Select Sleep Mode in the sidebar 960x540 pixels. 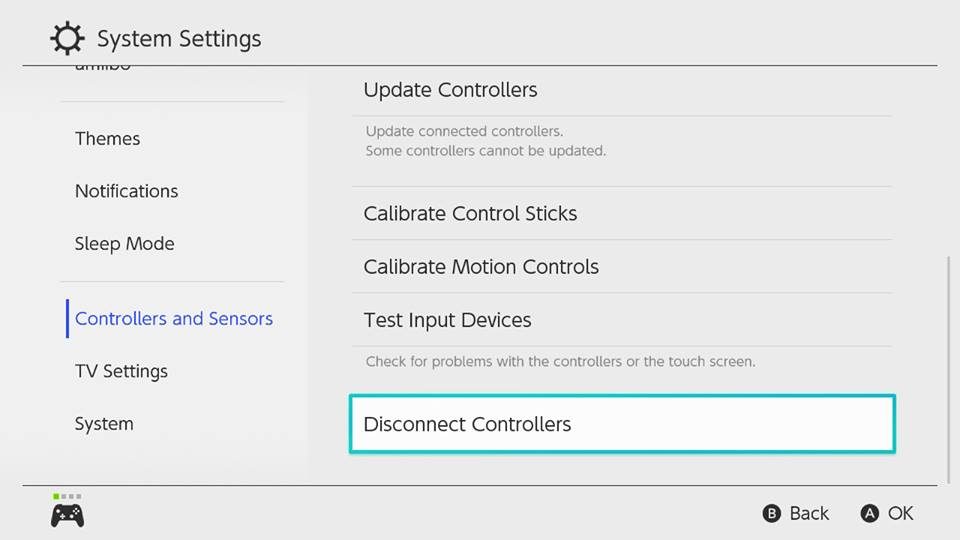point(125,244)
